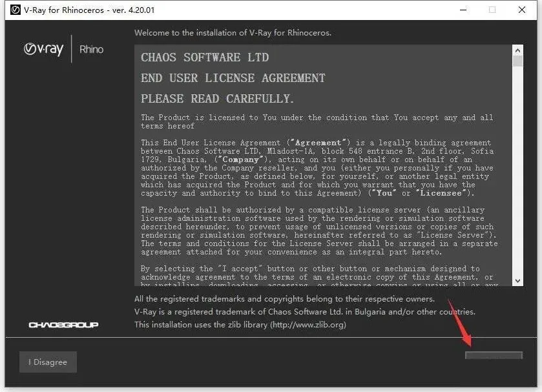Click the blank gray button opposite I Disagree
Viewport: 542px width, 392px height.
494,355
